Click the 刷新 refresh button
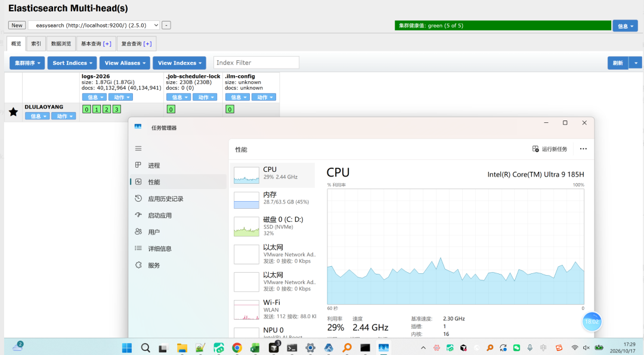The image size is (644, 355). click(x=618, y=63)
